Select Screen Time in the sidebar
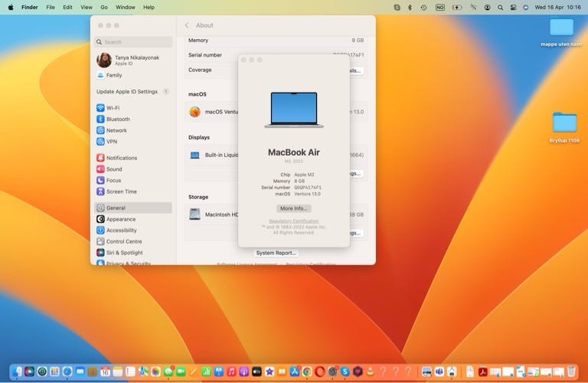This screenshot has width=588, height=383. (x=121, y=191)
